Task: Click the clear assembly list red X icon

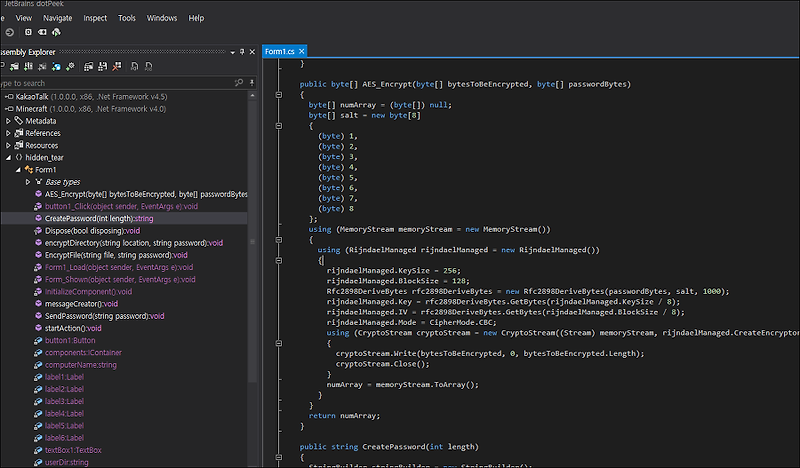Action: (117, 66)
